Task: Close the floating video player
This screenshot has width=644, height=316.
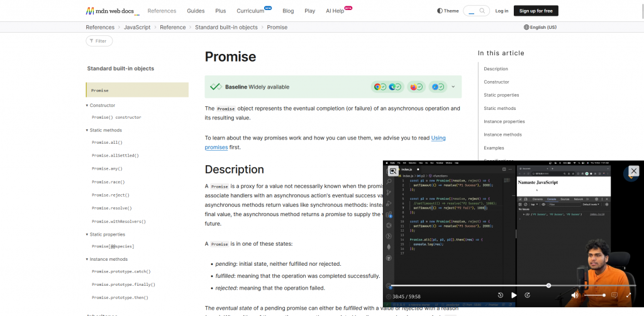Action: tap(633, 171)
